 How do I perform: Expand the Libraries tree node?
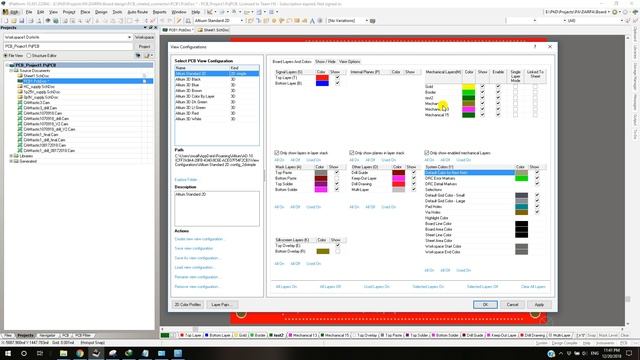pos(11,156)
